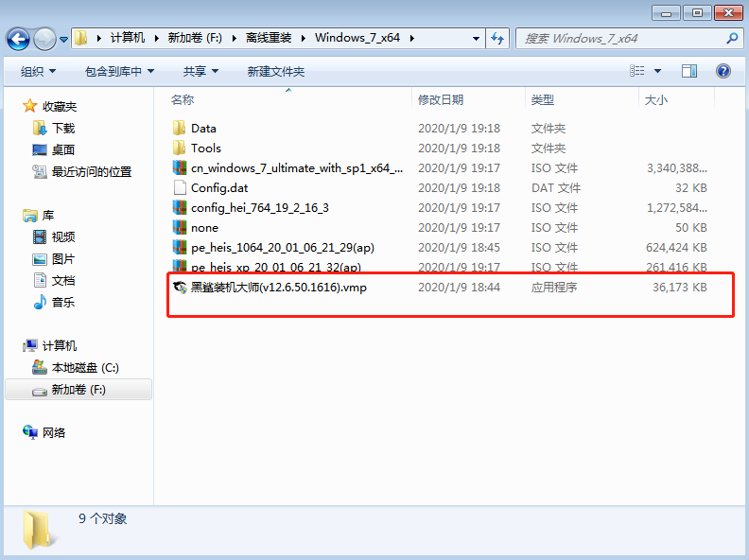The image size is (749, 560).
Task: Click the 搜索 Windows_7_x64 search field
Action: (x=619, y=39)
